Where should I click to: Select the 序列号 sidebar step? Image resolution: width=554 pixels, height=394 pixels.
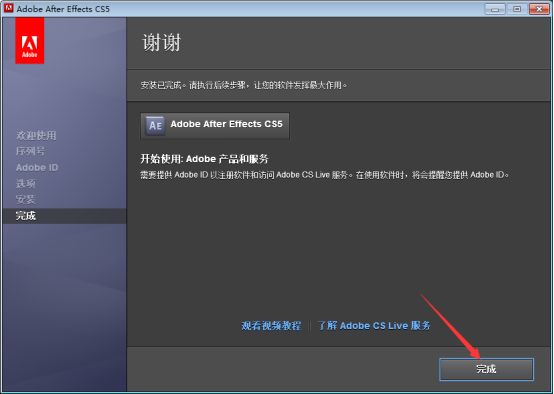pyautogui.click(x=30, y=151)
